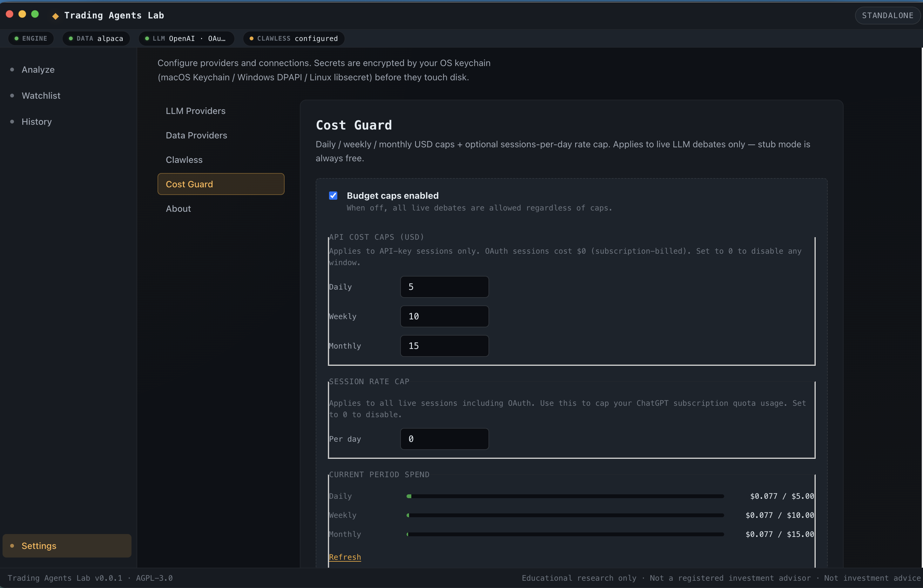Click the 'API COST CAPS (USD)' section label
This screenshot has height=588, width=923.
tap(376, 237)
